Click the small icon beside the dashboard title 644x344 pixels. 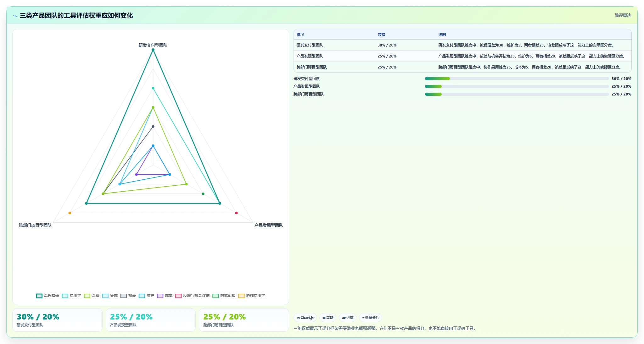point(15,16)
